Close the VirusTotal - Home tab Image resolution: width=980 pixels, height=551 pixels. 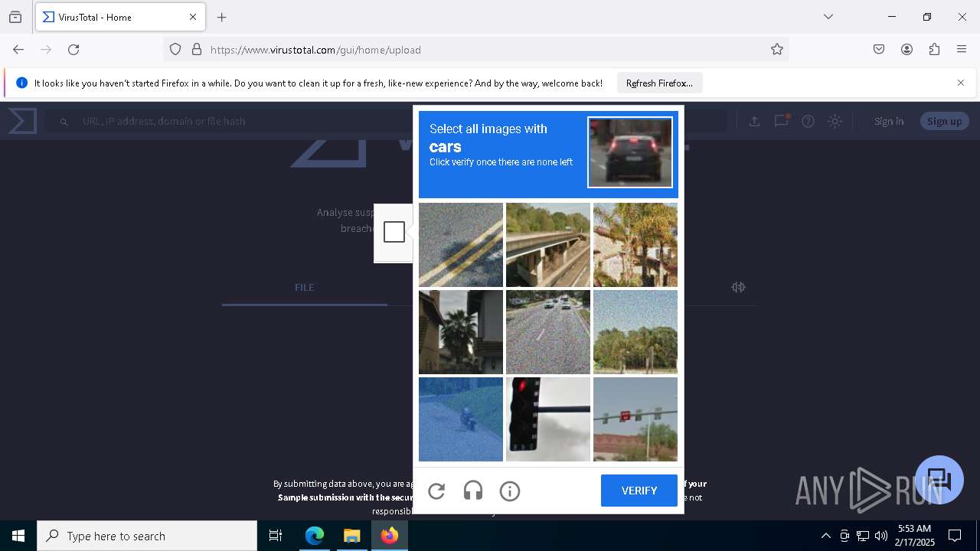pyautogui.click(x=193, y=17)
